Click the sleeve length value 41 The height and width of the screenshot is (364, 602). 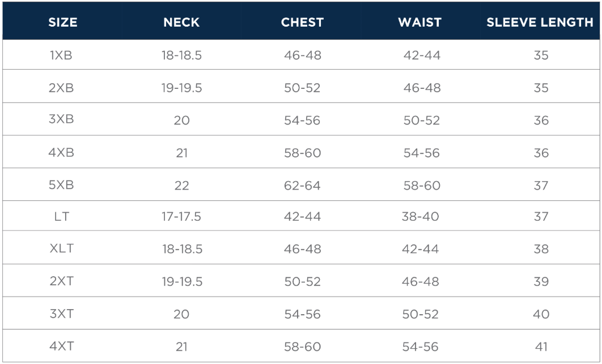541,346
